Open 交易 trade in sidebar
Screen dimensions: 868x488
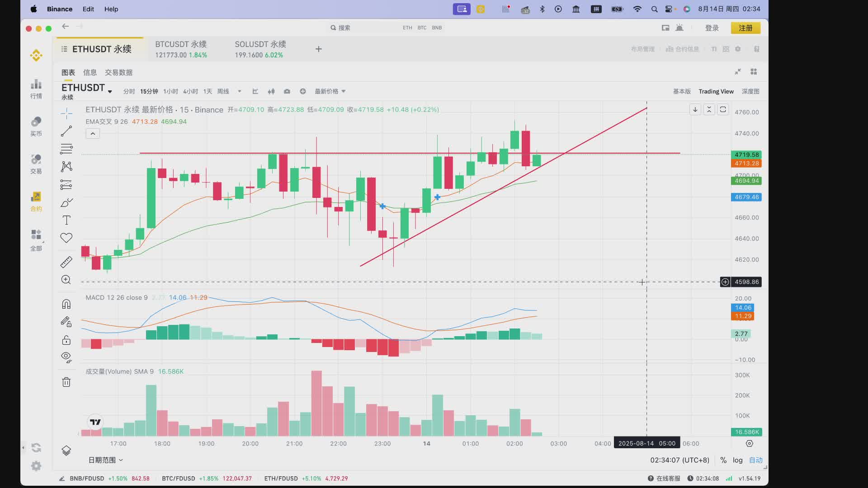[36, 164]
